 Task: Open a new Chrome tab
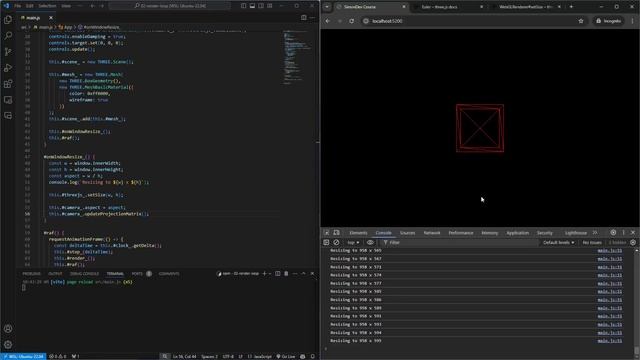571,7
